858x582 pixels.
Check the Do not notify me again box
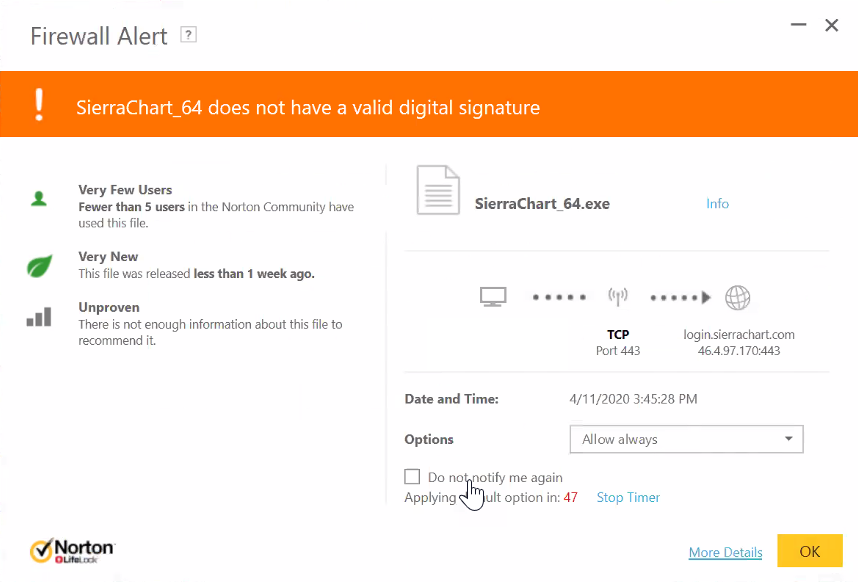pos(412,476)
